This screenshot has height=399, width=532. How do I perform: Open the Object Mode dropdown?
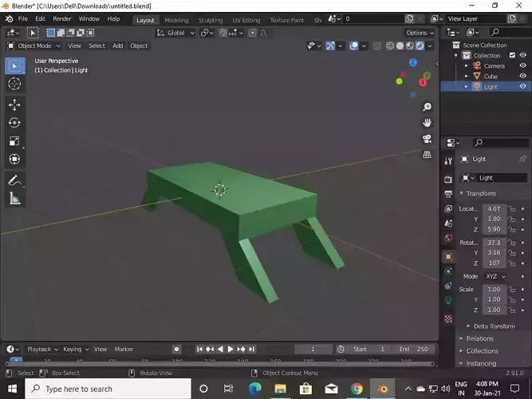click(x=34, y=45)
